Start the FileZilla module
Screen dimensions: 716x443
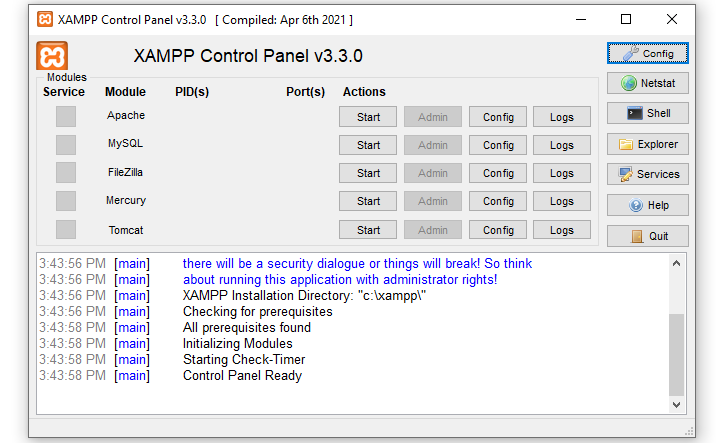pos(368,173)
